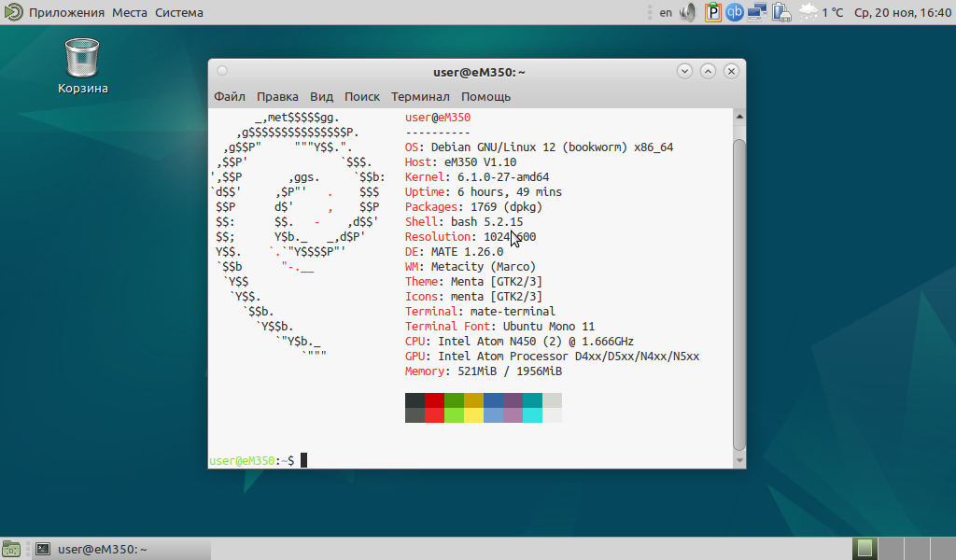The height and width of the screenshot is (560, 956).
Task: Minimize the terminal window
Action: tap(684, 71)
